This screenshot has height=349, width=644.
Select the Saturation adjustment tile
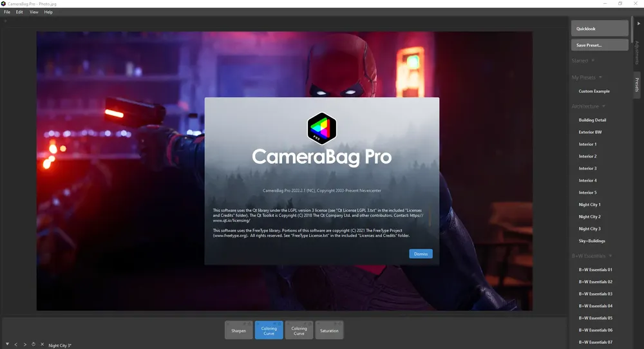[329, 330]
